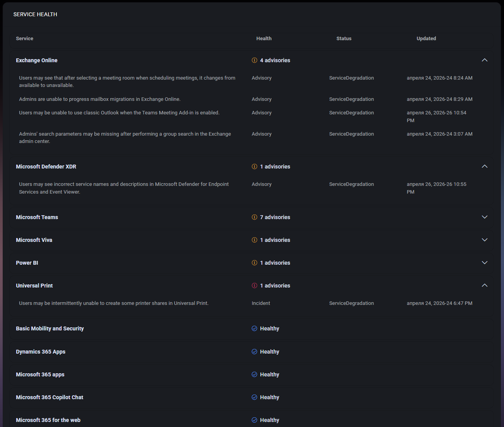Select the Microsoft 365 apps row
Screen dimensions: 504x427
40,374
